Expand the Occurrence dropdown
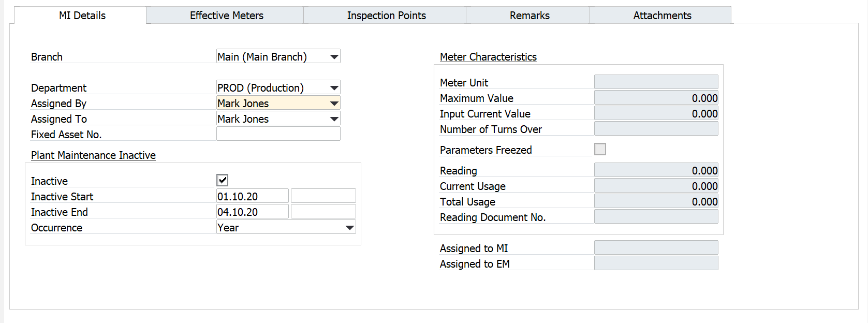This screenshot has width=868, height=323. coord(350,228)
